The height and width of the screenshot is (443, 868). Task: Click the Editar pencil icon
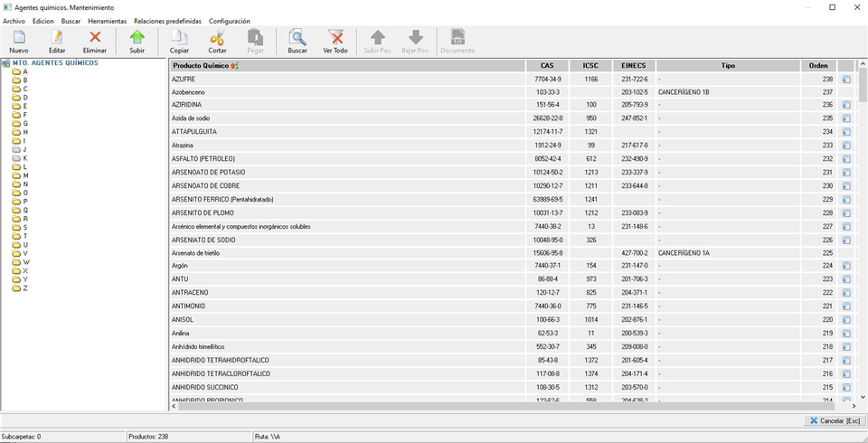[57, 38]
